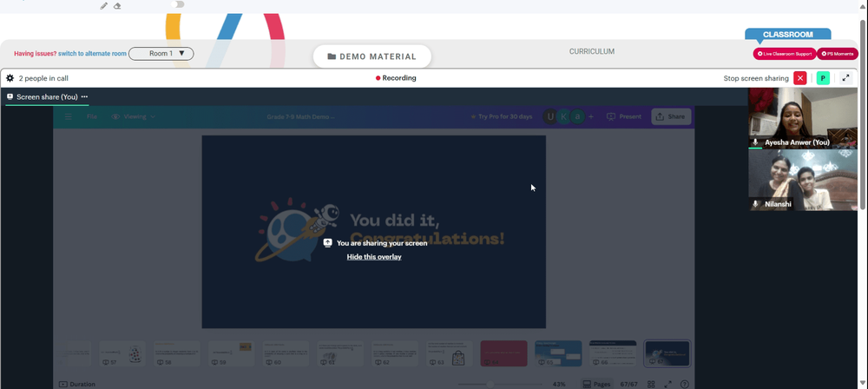Open Live Classroom Support
This screenshot has width=868, height=389.
click(785, 54)
